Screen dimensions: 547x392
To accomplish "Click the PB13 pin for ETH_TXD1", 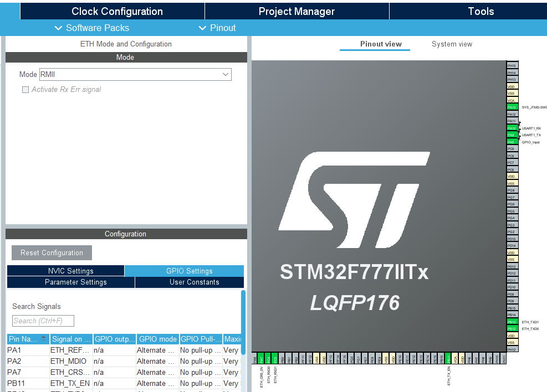I will 512,322.
